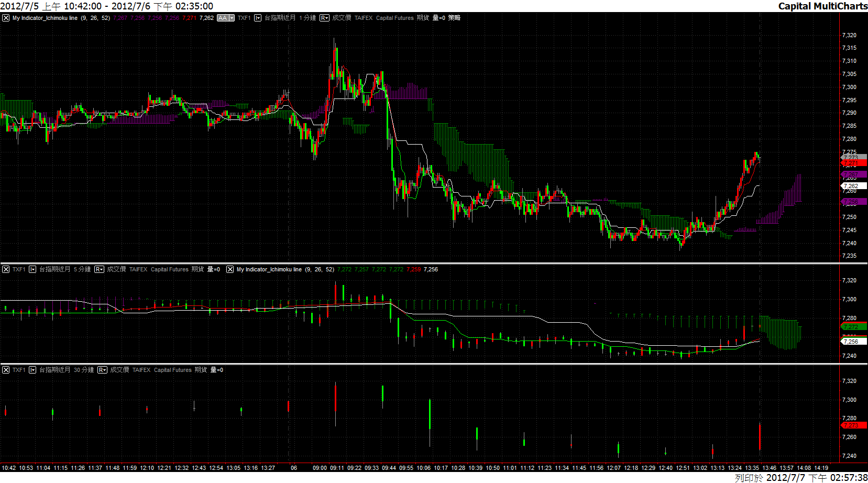
Task: Click the 13:35 time label on time axis
Action: click(x=752, y=468)
